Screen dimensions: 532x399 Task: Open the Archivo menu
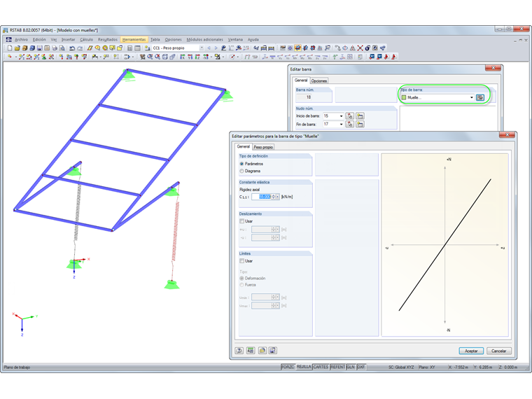[22, 40]
